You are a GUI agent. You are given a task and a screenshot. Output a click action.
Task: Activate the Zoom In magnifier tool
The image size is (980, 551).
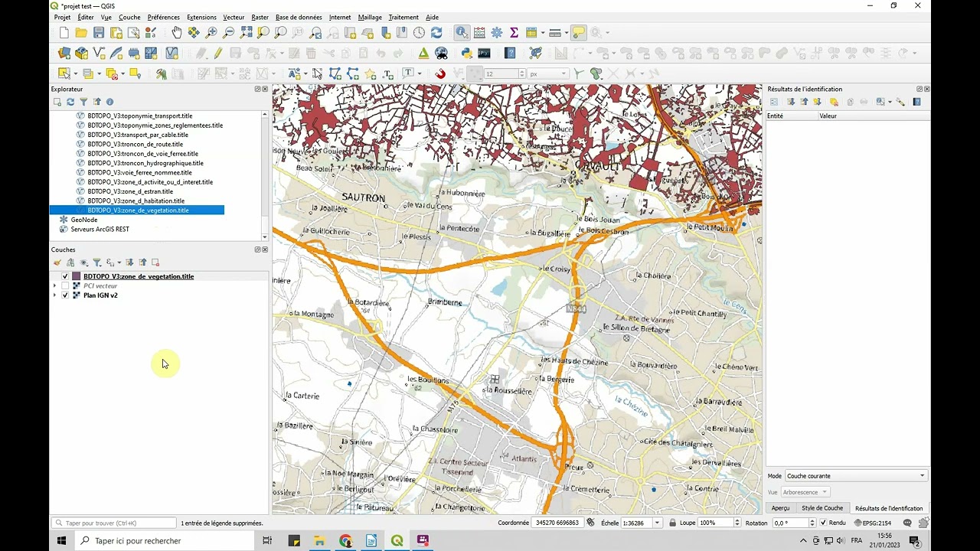(211, 33)
